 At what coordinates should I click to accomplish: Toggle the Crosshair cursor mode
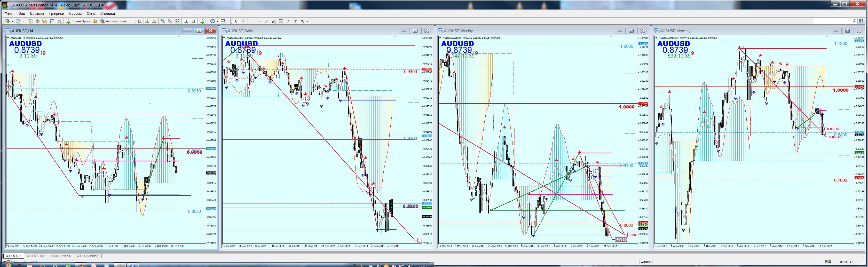(x=243, y=21)
